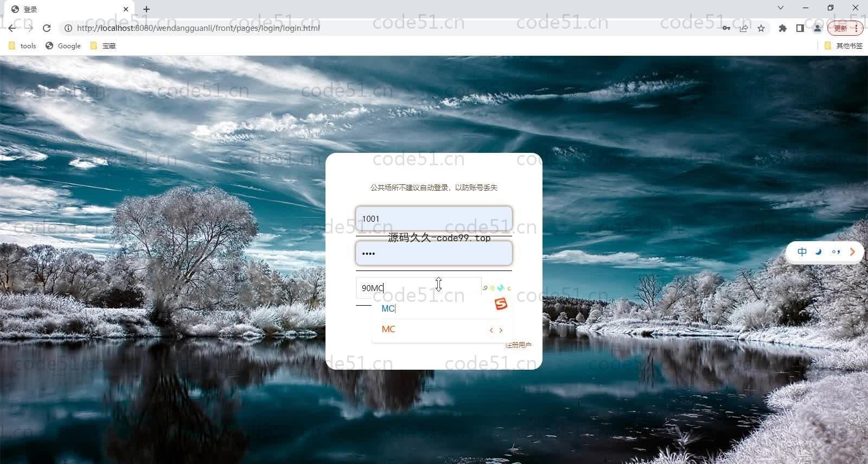Restore down the Chrome window
Image resolution: width=868 pixels, height=464 pixels.
(x=831, y=8)
